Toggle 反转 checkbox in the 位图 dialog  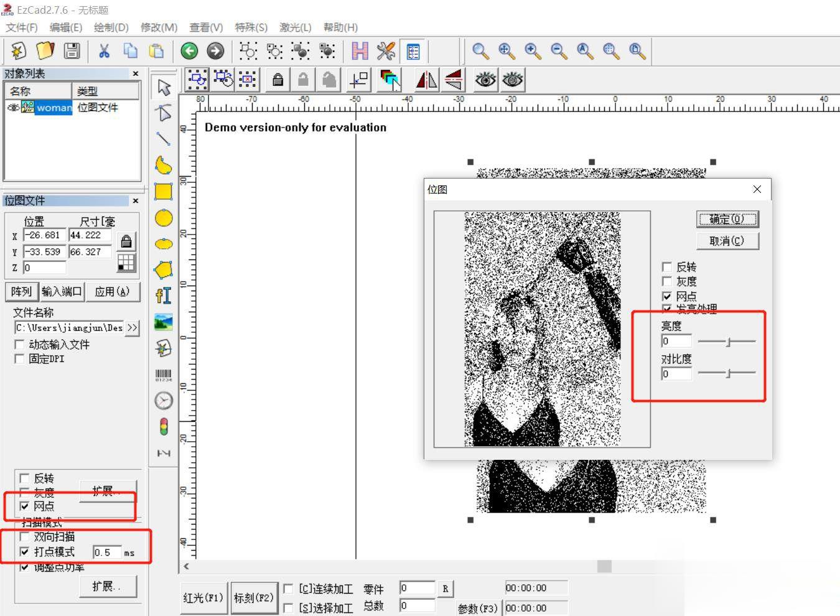667,267
